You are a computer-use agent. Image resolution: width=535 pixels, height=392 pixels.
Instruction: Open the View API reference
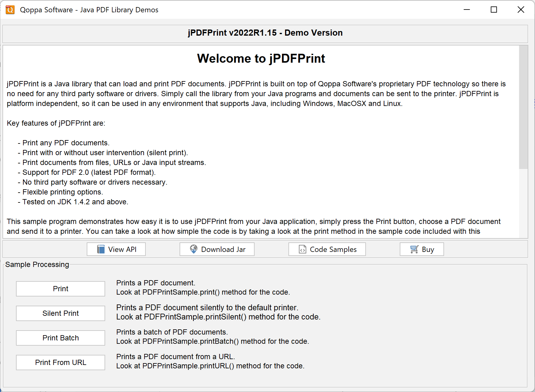(116, 249)
